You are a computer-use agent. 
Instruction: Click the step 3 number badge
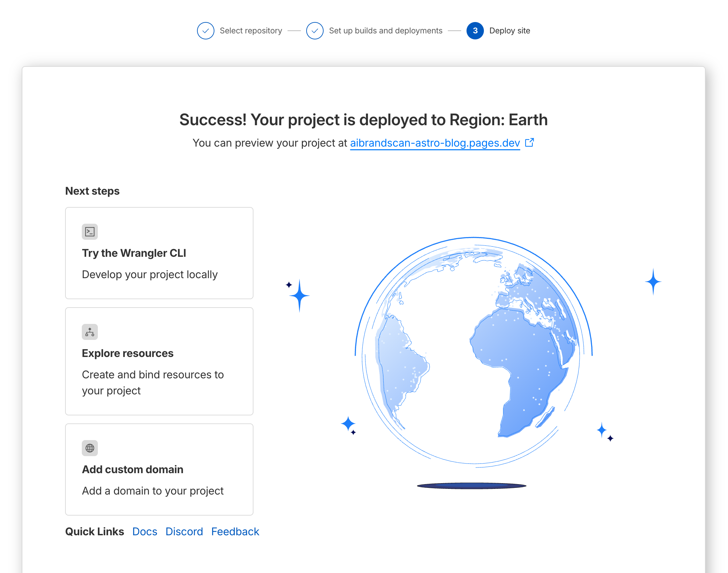(x=475, y=31)
